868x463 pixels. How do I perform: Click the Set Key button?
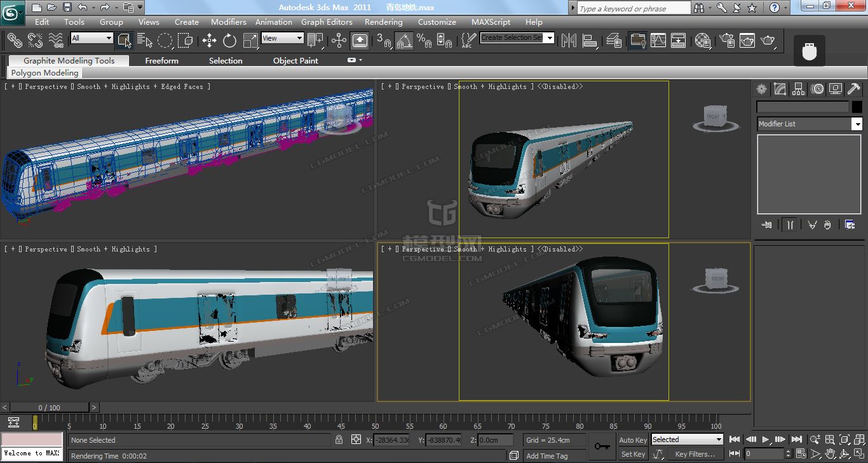pyautogui.click(x=633, y=454)
